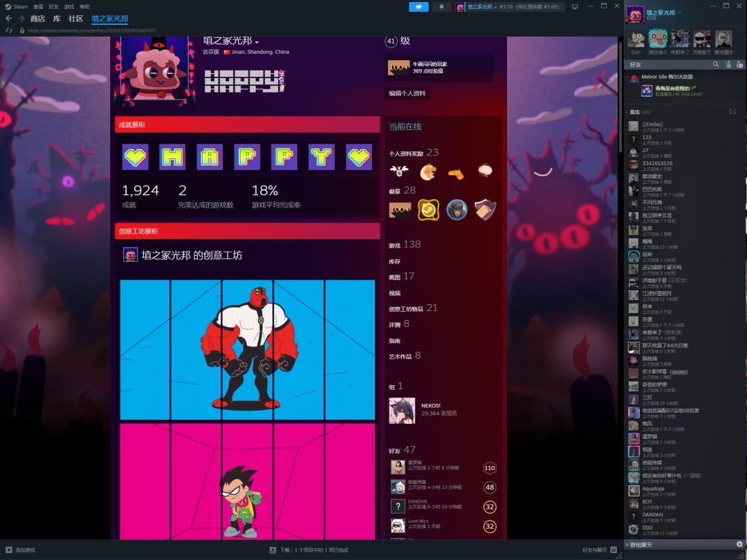Open the gold Steam coin badge
Screen dimensions: 747x560
coord(428,209)
